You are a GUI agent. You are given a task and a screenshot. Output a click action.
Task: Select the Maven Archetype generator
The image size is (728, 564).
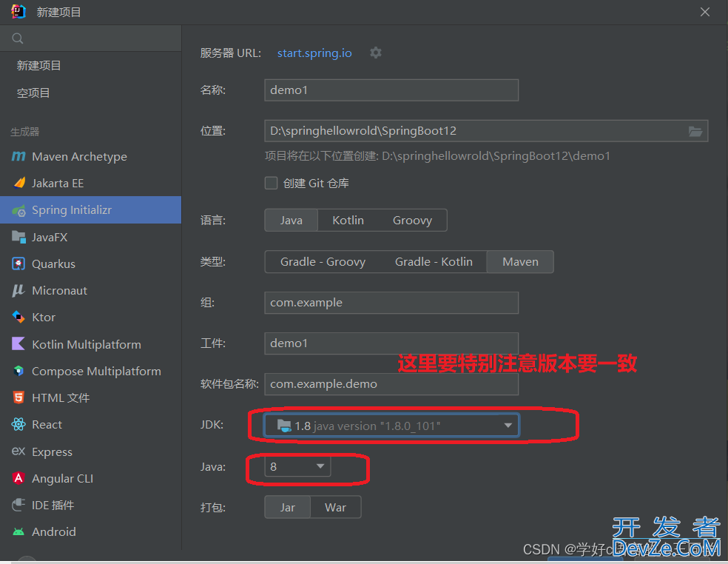point(90,157)
